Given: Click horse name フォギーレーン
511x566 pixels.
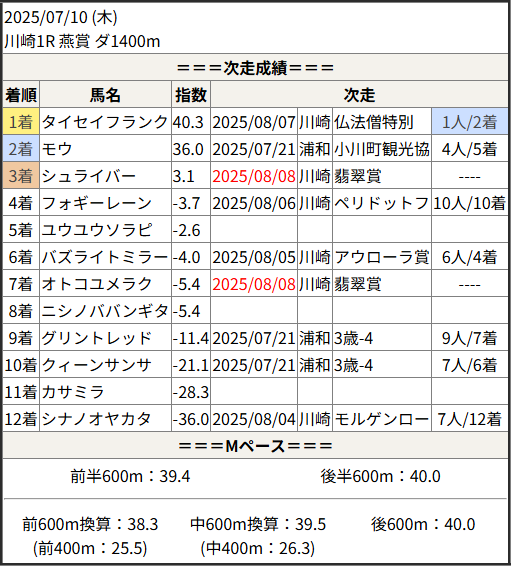Looking at the screenshot, I should pyautogui.click(x=97, y=203).
